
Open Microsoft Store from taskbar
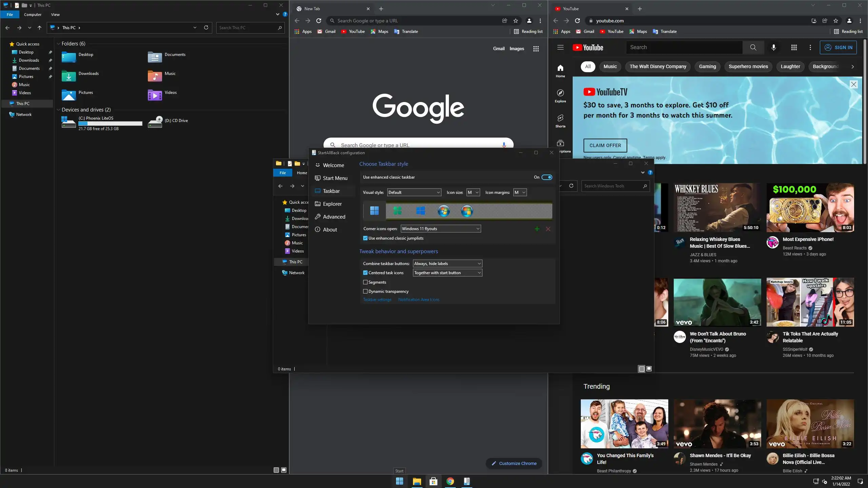tap(433, 481)
